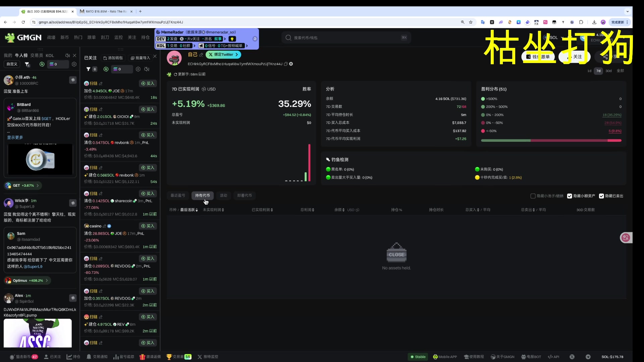This screenshot has height=362, width=644.
Task: Click the refresh icon beside 更新于
Action: 175,74
